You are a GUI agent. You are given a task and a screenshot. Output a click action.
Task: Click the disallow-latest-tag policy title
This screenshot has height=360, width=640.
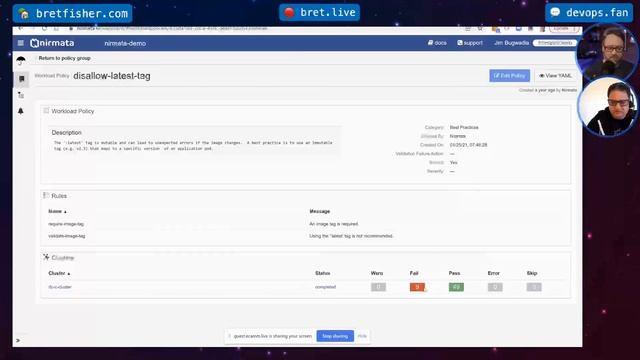tap(112, 76)
